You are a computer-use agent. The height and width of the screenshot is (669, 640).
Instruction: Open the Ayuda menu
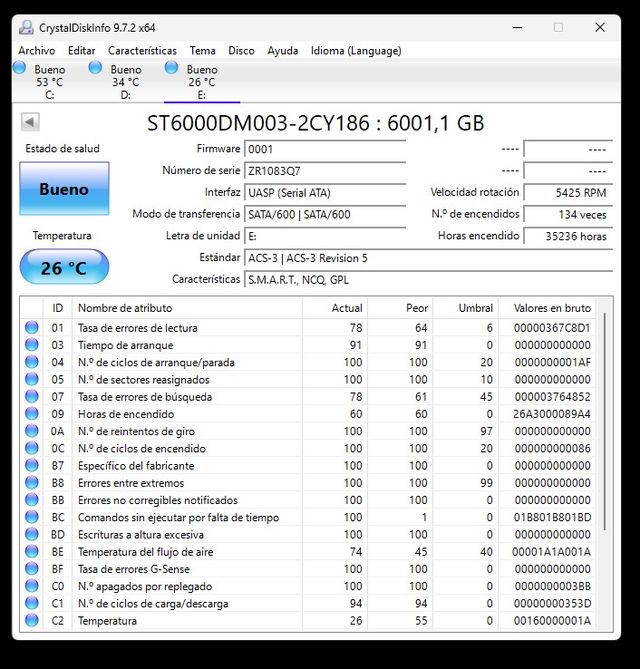(x=282, y=51)
